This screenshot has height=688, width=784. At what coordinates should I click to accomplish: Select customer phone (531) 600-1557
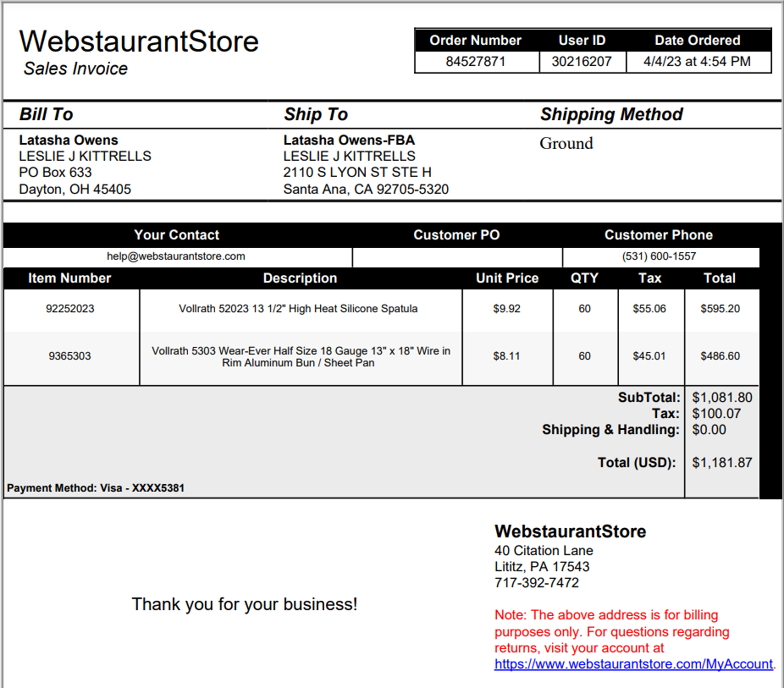659,256
